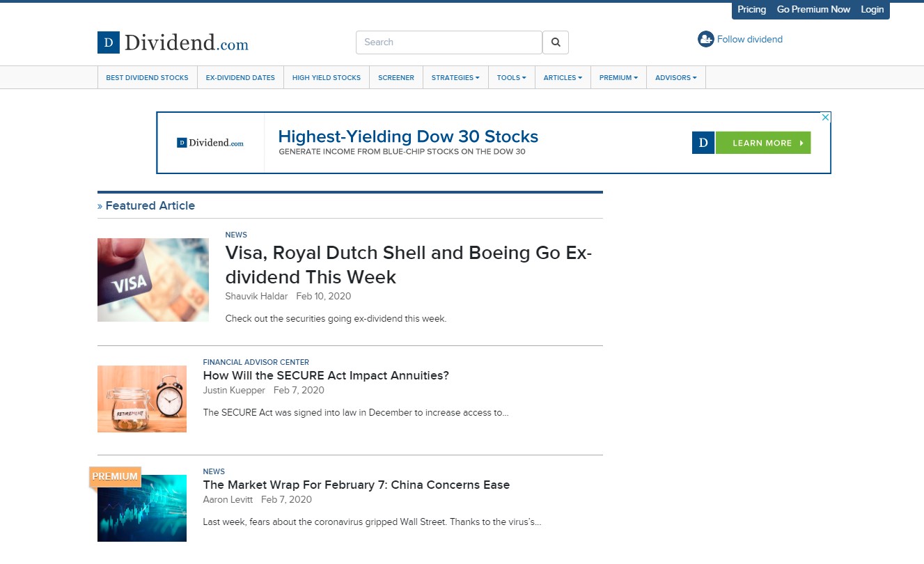Open The Market Wrap For February 7 article
924x564 pixels.
click(x=357, y=485)
